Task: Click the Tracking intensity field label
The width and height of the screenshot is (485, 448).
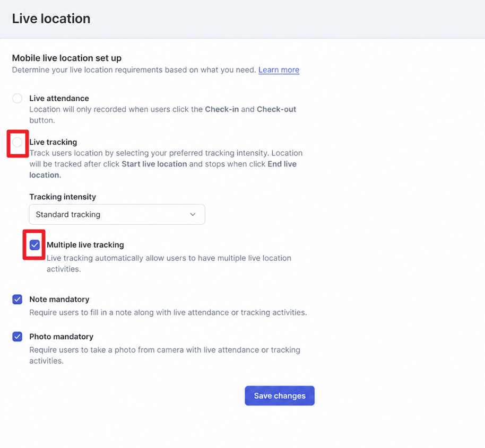Action: 63,197
